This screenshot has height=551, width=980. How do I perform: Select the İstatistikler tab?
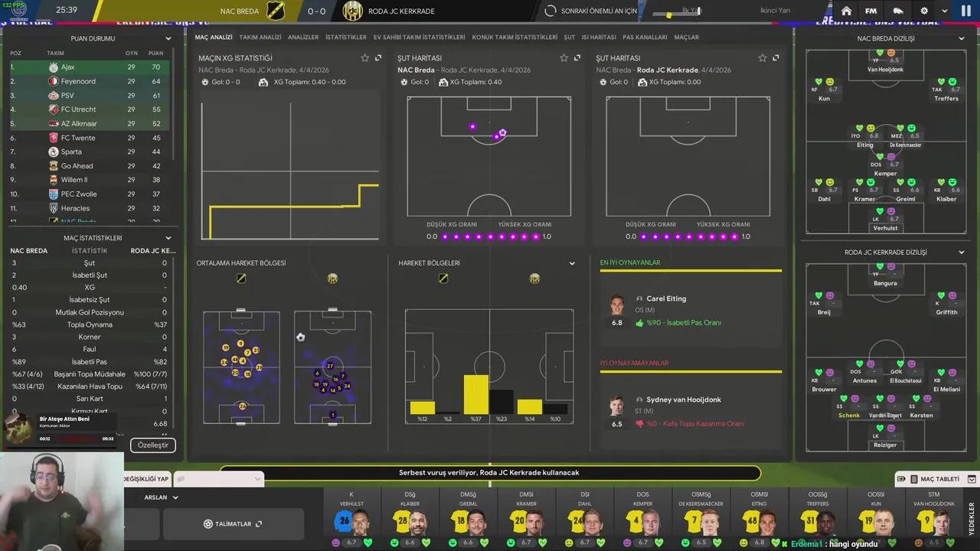pyautogui.click(x=346, y=37)
